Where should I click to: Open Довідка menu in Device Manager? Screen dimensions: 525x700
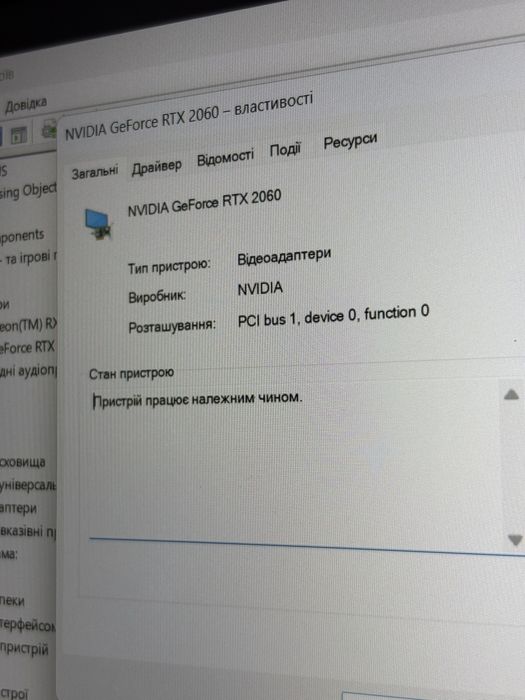(x=25, y=105)
